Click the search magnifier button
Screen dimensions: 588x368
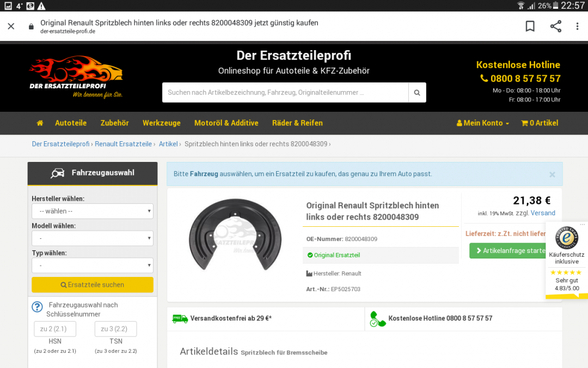[417, 92]
